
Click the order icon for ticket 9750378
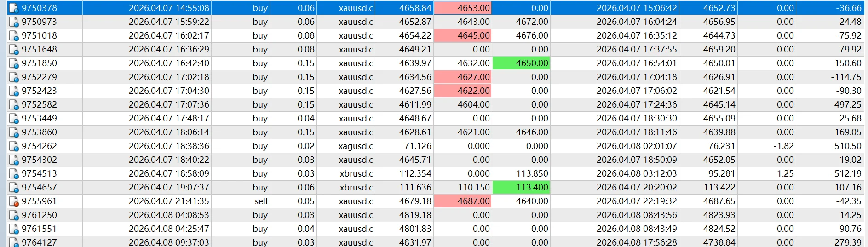14,8
